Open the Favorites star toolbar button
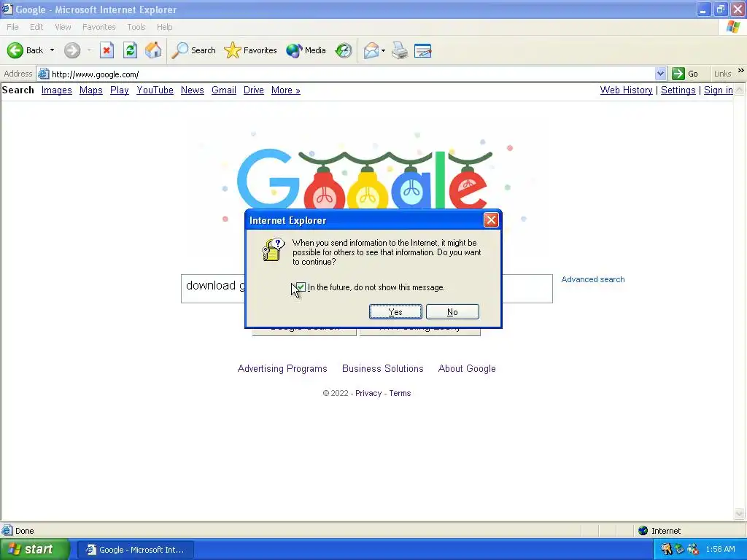747x560 pixels. [250, 50]
